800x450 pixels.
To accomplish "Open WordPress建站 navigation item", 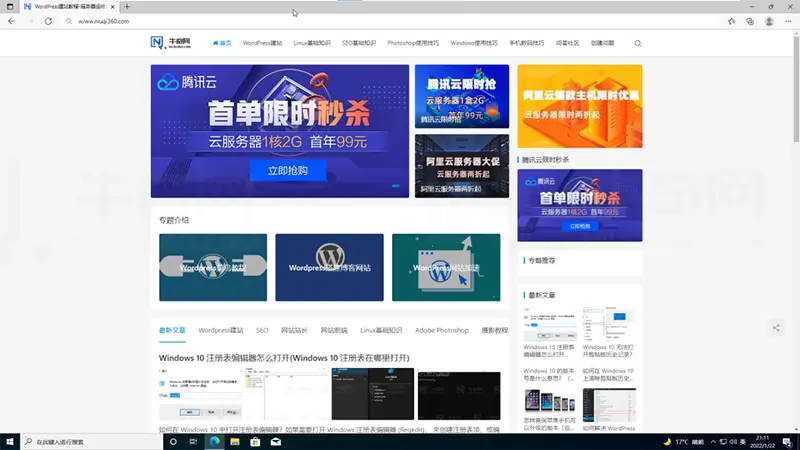I will (262, 43).
